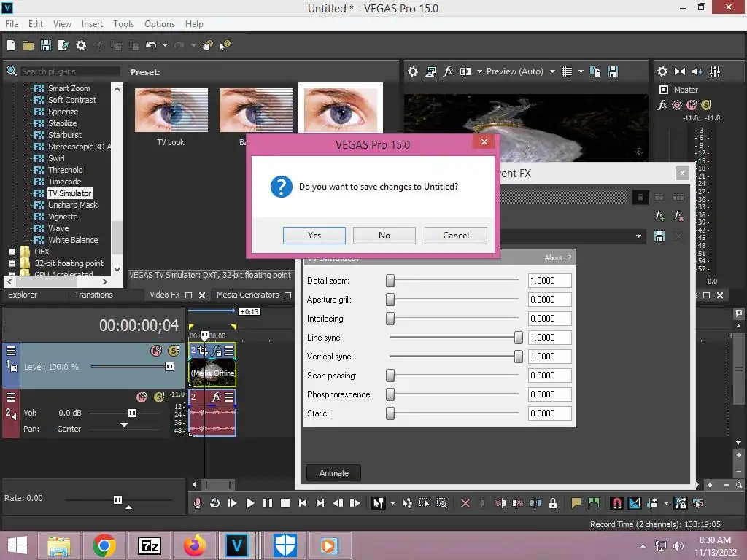Screen dimensions: 747x560
Task: Toggle Master bus Mute button
Action: (692, 105)
